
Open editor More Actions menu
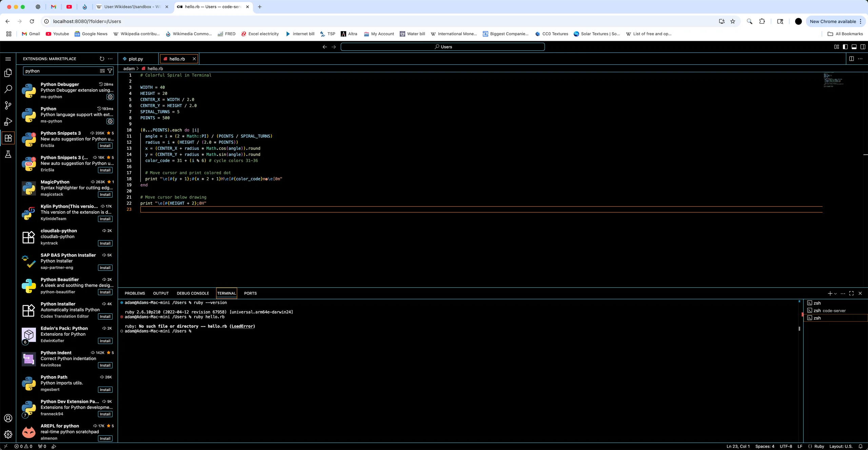pos(860,59)
